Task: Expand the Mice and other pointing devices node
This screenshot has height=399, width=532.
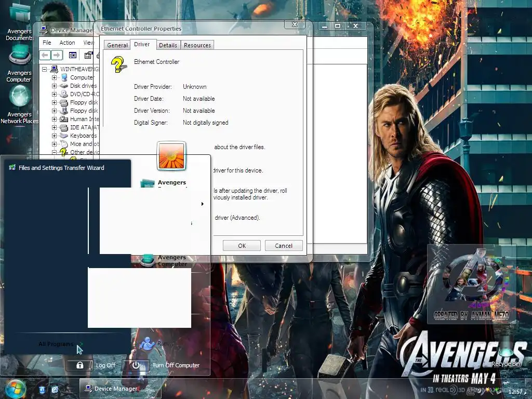Action: pos(54,144)
